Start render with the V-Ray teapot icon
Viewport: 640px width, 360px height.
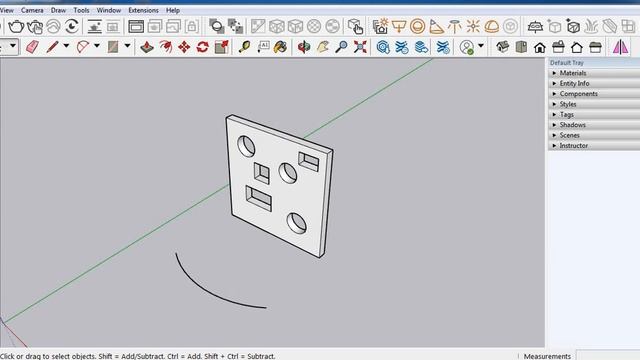[16, 27]
